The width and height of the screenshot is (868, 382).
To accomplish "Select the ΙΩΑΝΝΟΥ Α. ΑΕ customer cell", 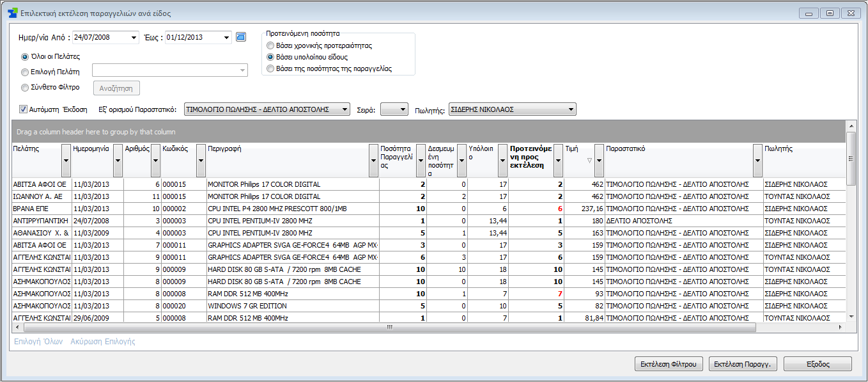I will 42,196.
